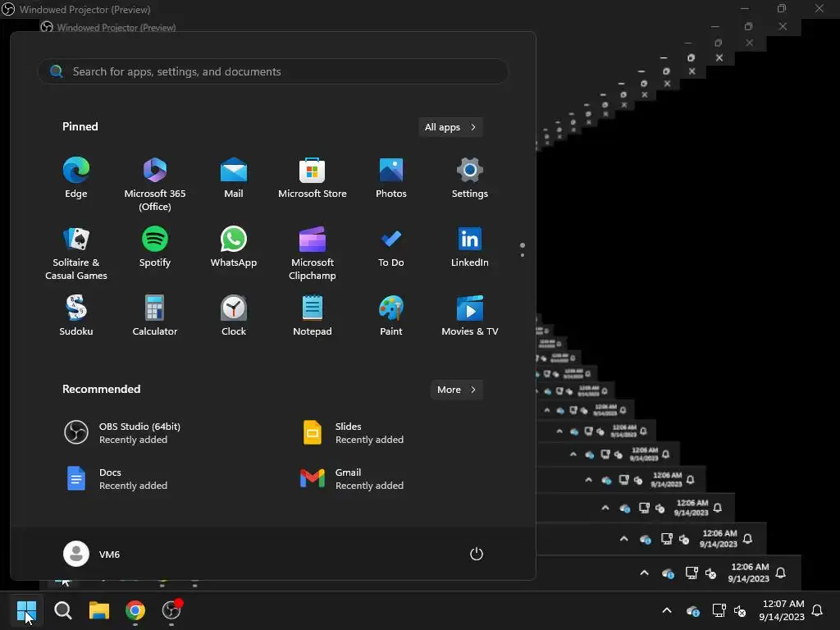Open Edge from pinned apps

[76, 178]
